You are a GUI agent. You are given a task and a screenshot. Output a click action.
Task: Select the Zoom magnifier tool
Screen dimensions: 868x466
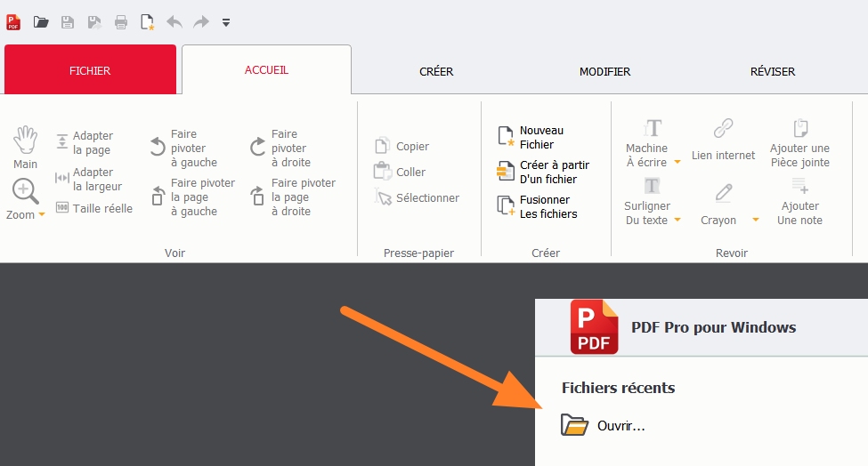click(x=25, y=191)
